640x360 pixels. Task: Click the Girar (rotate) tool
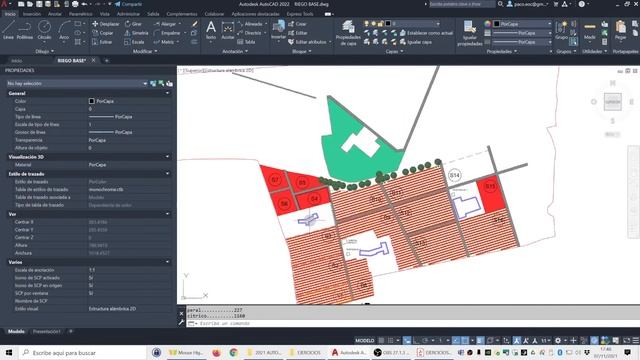133,24
